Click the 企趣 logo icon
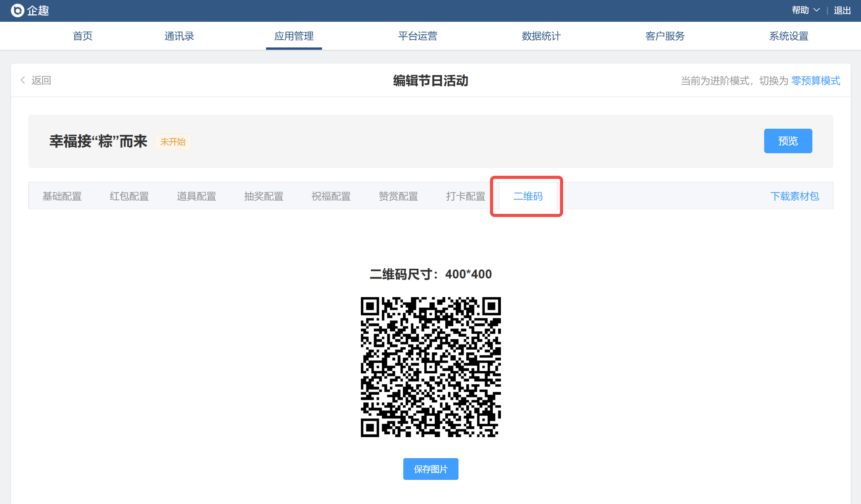The width and height of the screenshot is (861, 504). (17, 10)
